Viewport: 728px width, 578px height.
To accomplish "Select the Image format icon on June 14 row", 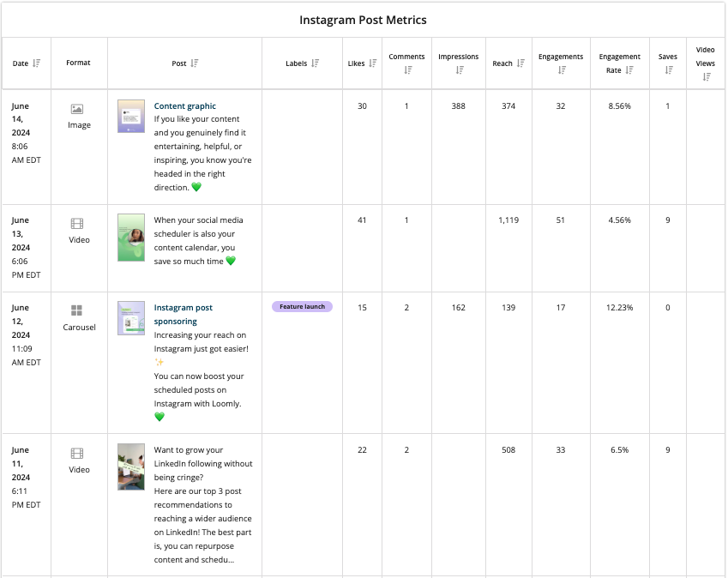I will click(x=79, y=108).
